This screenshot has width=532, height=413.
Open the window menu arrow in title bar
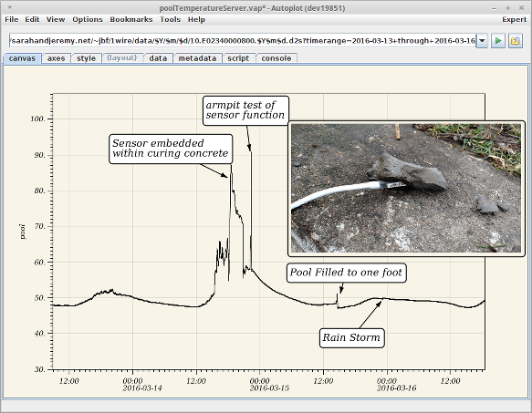[10, 7]
